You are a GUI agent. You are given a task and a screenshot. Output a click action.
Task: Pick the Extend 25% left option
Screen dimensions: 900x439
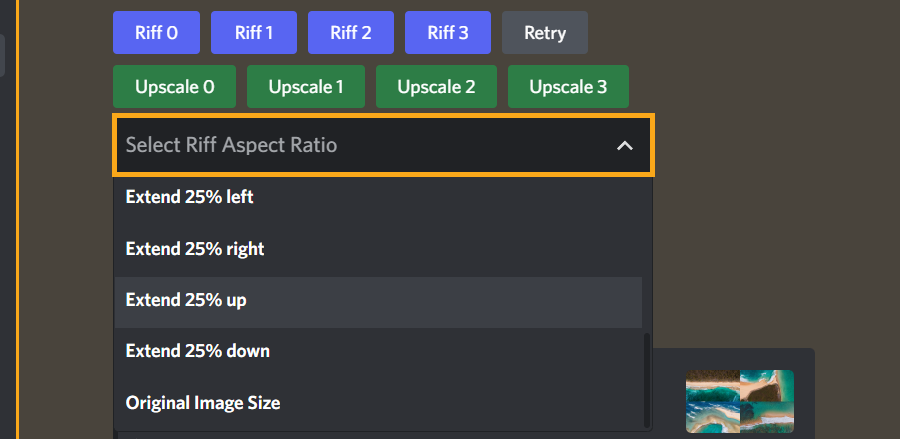coord(378,197)
